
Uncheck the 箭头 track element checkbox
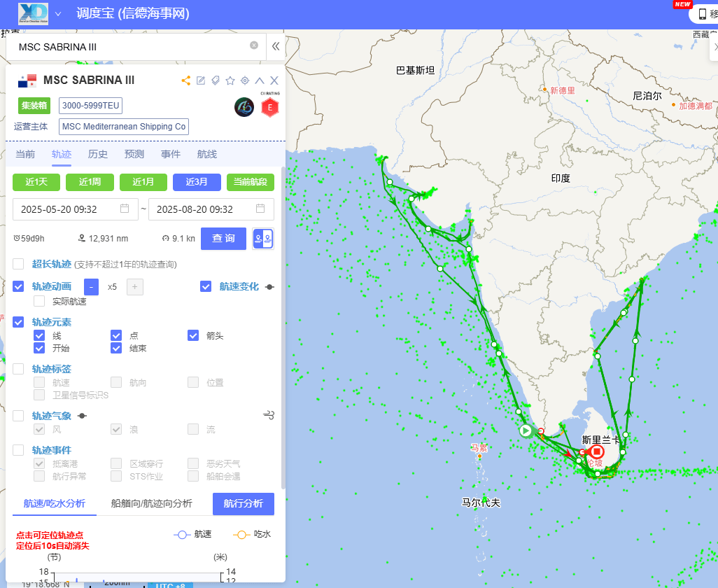click(193, 336)
